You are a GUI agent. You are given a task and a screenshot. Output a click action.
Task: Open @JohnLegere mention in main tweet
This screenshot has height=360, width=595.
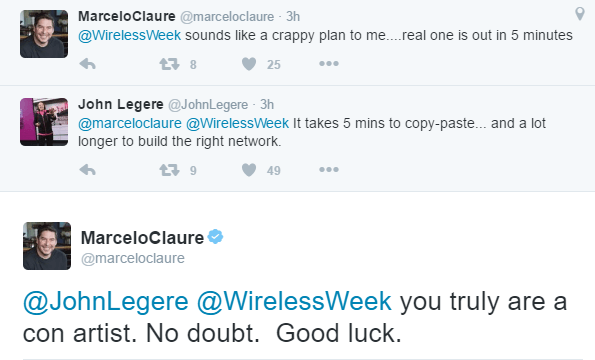point(105,302)
